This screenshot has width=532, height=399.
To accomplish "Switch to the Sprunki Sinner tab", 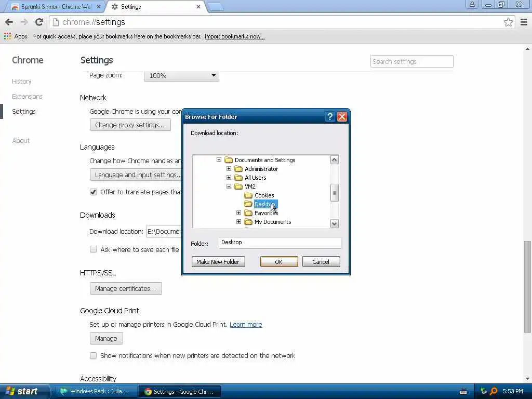I will pyautogui.click(x=56, y=6).
